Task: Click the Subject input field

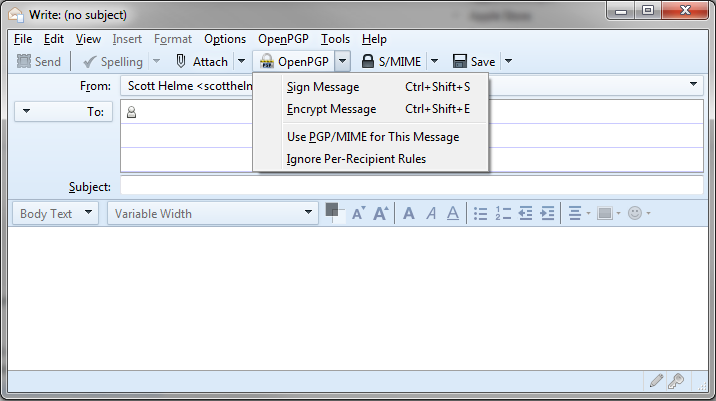Action: point(411,186)
